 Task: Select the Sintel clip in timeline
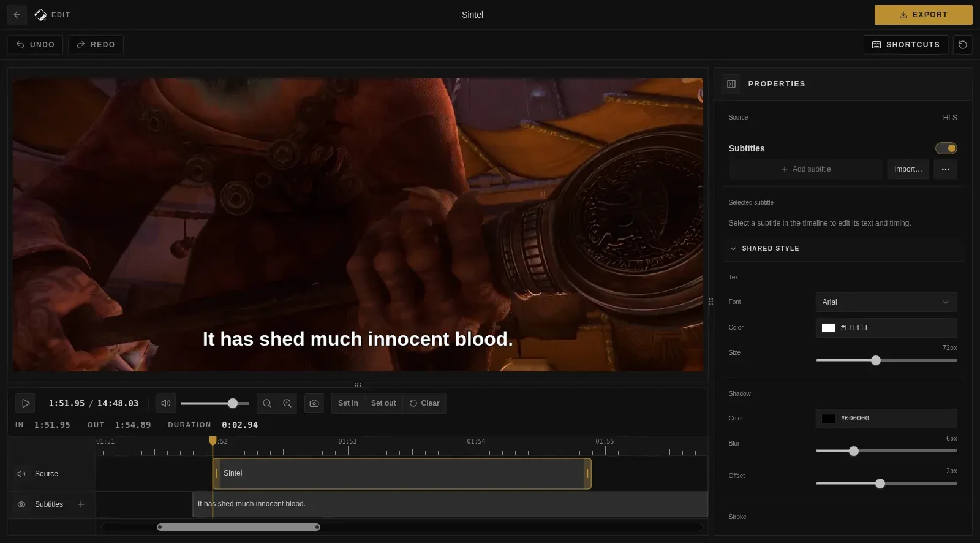click(402, 474)
